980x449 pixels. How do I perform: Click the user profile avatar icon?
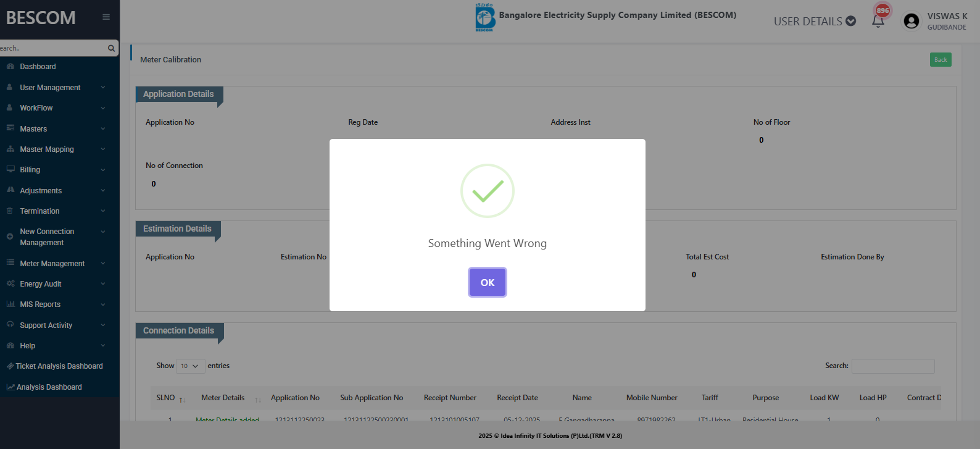coord(911,21)
